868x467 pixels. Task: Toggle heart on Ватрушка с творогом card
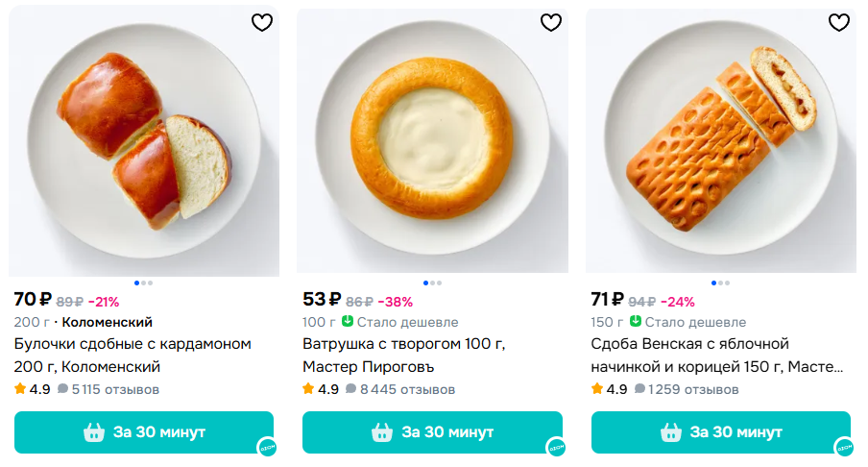pos(550,22)
